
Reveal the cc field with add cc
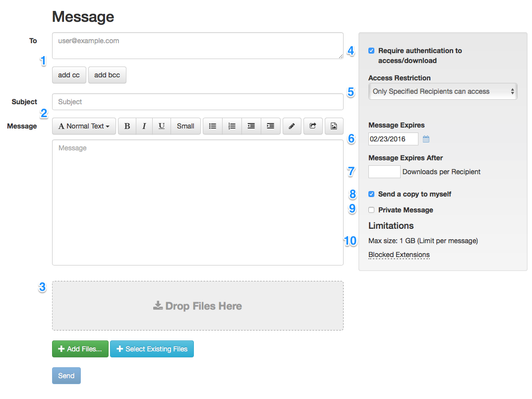[x=68, y=75]
